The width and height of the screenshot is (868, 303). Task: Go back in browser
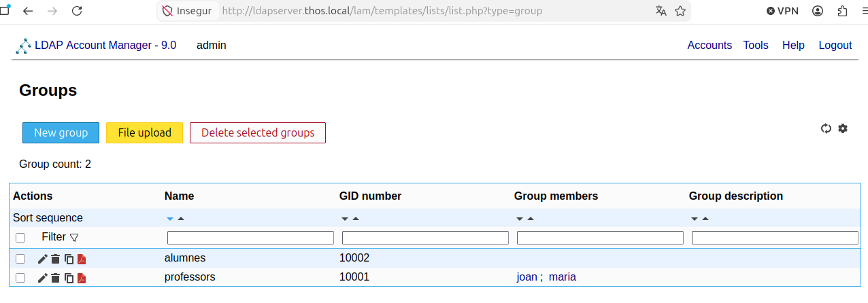(27, 11)
